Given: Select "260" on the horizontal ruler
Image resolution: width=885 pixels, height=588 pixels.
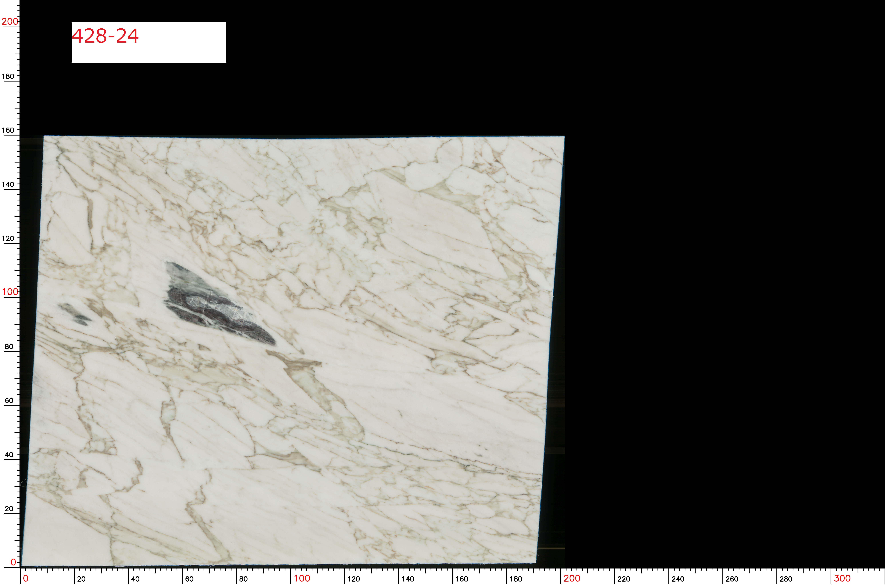Looking at the screenshot, I should tap(732, 579).
